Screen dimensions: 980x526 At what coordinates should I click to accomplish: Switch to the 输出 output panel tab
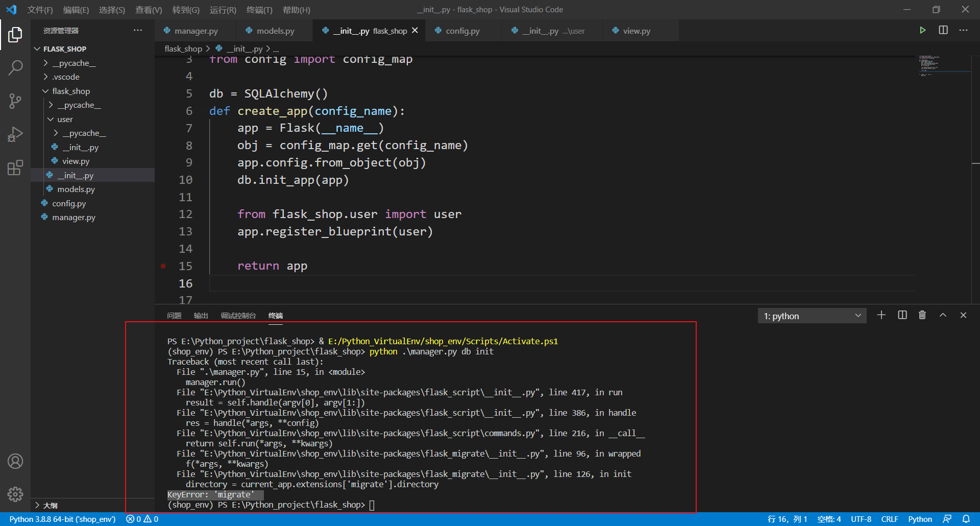pyautogui.click(x=201, y=316)
